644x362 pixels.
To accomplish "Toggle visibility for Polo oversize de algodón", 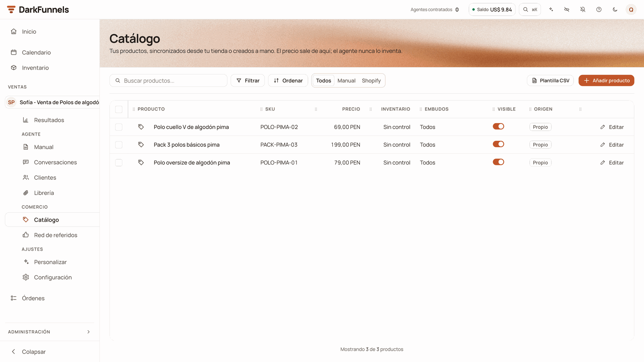I will (498, 162).
